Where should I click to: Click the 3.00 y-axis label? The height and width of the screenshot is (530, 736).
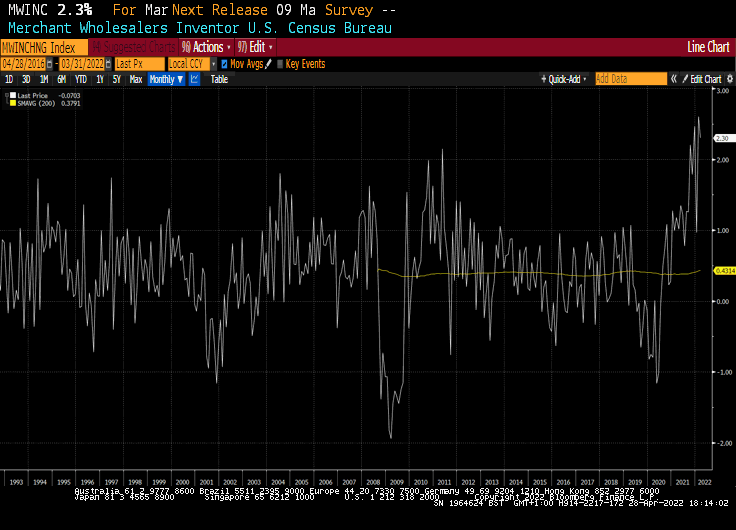[723, 91]
